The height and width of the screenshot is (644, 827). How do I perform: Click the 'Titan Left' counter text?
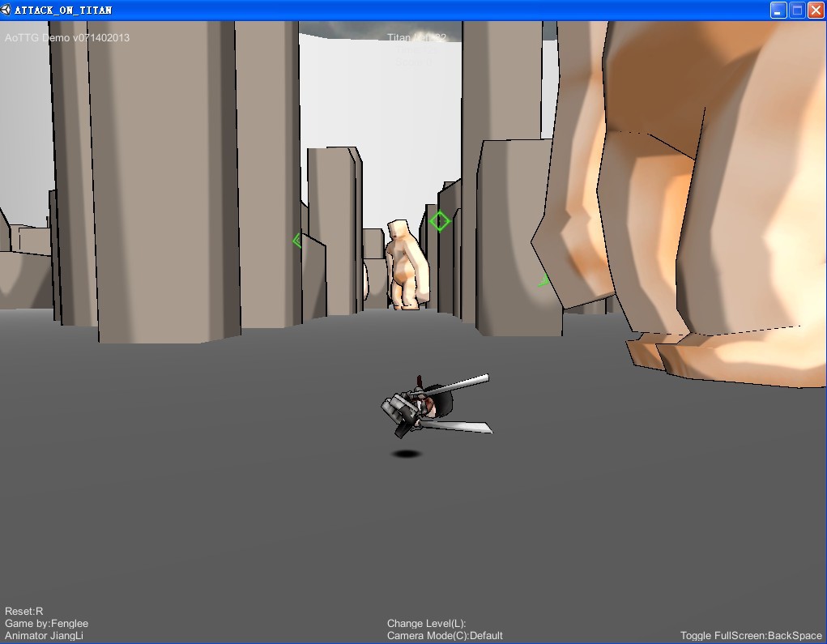[x=416, y=37]
